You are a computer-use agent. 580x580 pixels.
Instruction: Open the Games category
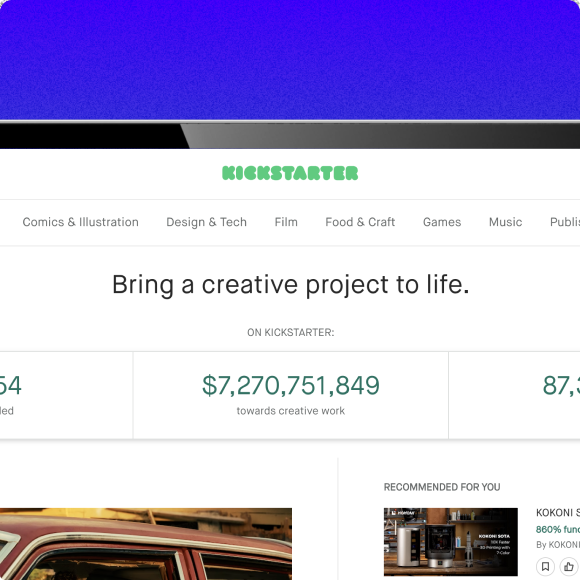pyautogui.click(x=442, y=222)
